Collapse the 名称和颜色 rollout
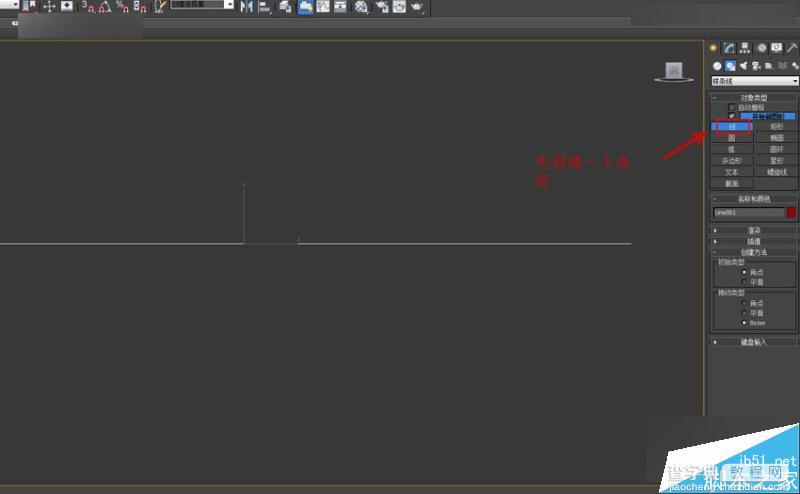The height and width of the screenshot is (494, 800). coord(754,199)
